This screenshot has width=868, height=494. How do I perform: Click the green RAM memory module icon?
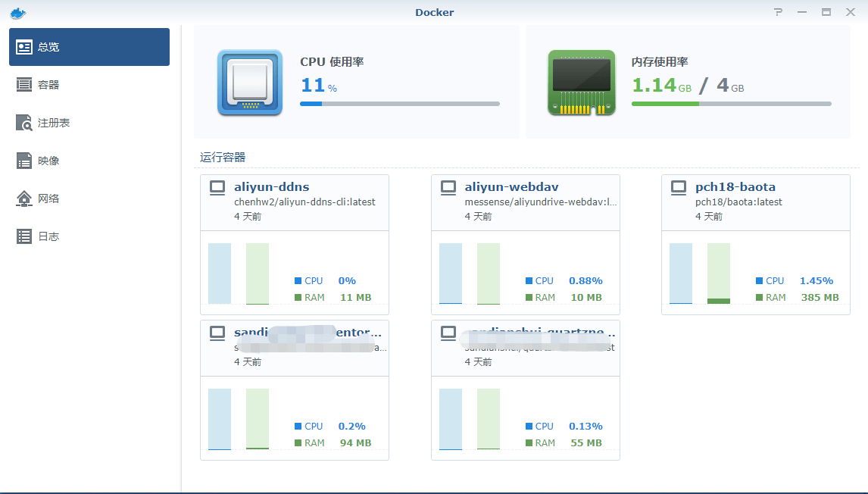pyautogui.click(x=581, y=83)
